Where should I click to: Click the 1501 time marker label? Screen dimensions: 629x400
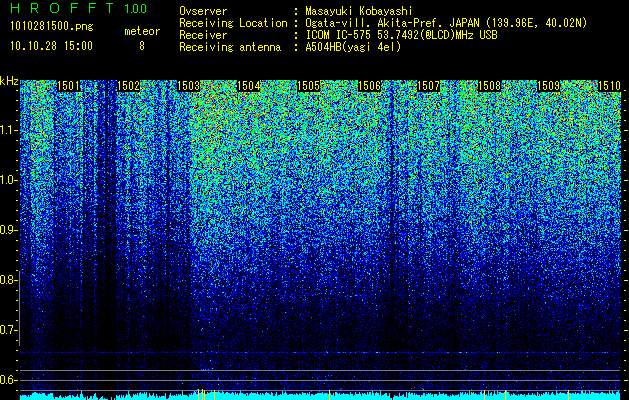point(68,86)
